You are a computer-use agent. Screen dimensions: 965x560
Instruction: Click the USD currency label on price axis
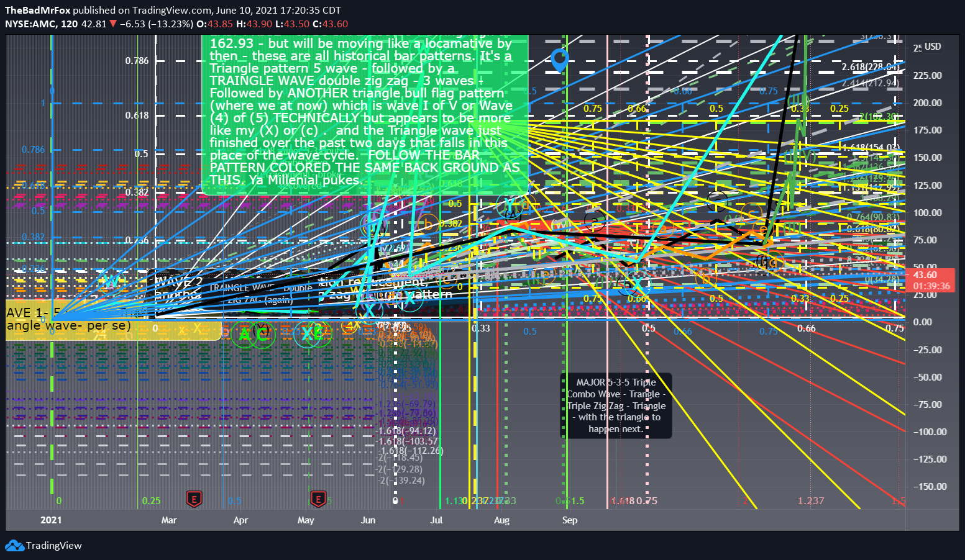click(933, 47)
